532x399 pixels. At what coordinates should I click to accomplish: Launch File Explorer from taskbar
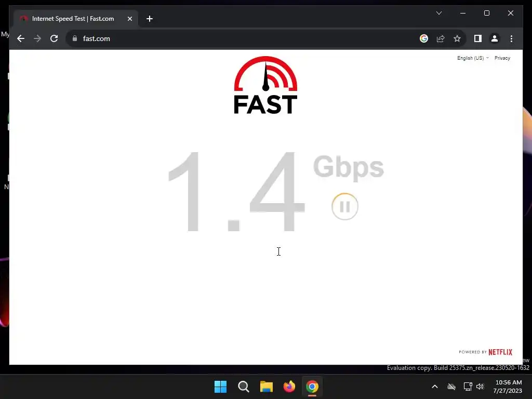[267, 387]
